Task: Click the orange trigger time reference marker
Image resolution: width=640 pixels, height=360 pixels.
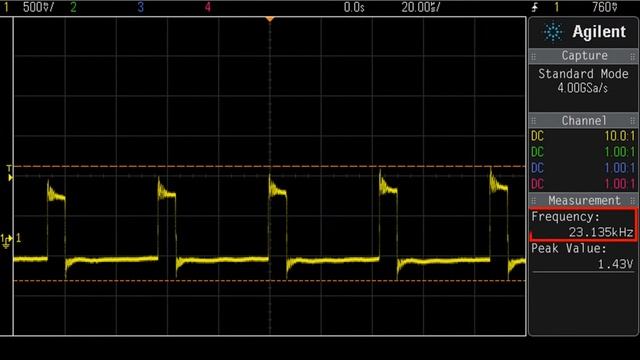Action: click(270, 19)
